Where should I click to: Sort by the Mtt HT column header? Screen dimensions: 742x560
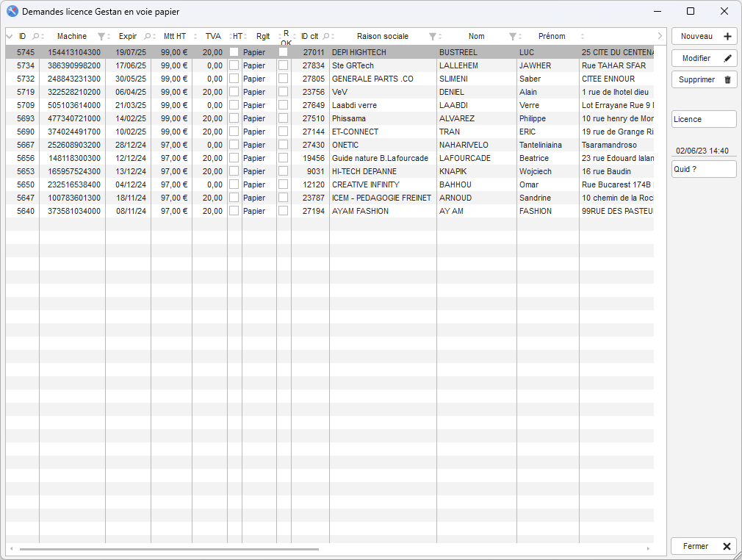[x=175, y=37]
